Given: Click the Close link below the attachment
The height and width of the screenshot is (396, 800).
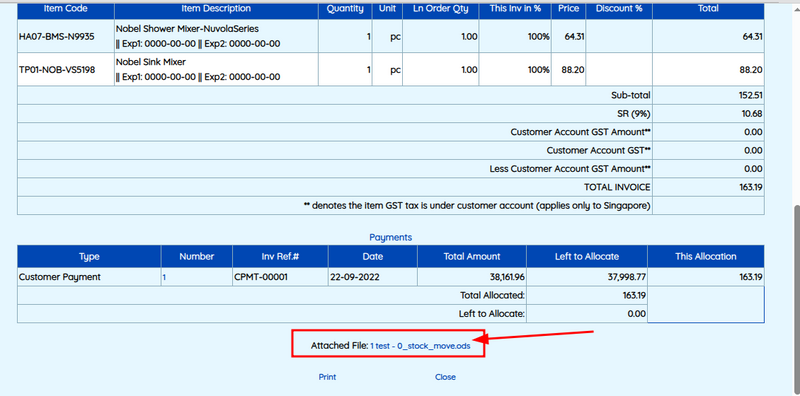Looking at the screenshot, I should coord(445,377).
